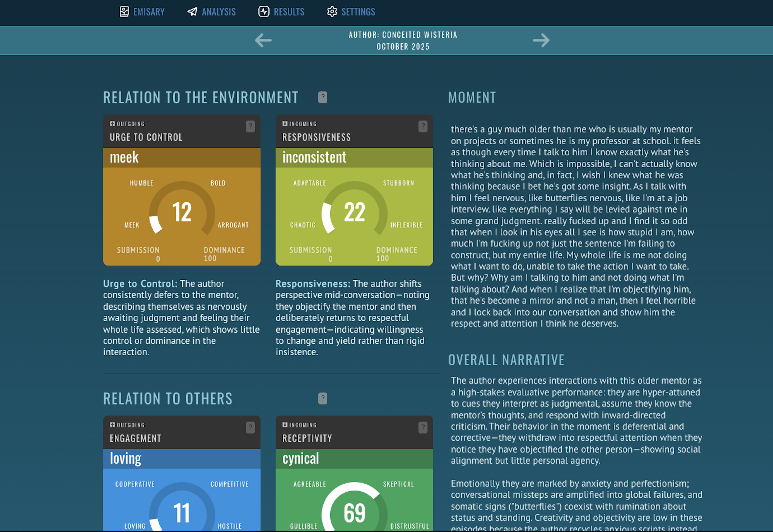773x532 pixels.
Task: Select Settings in the top navigation
Action: tap(358, 12)
